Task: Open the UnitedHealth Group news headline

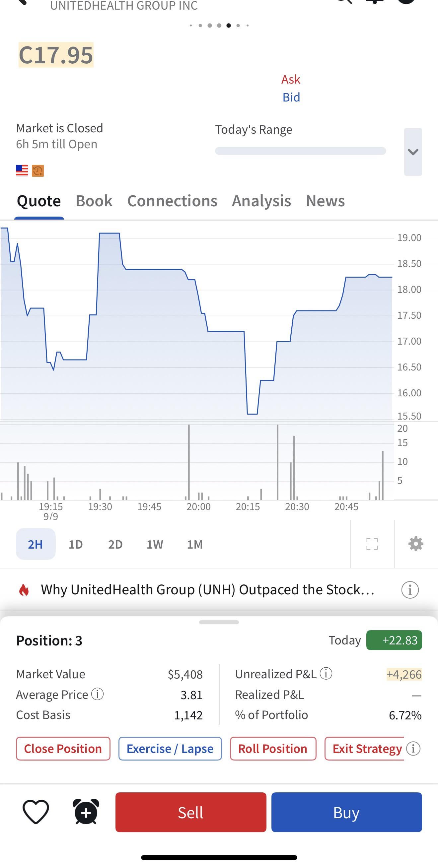Action: coord(208,590)
